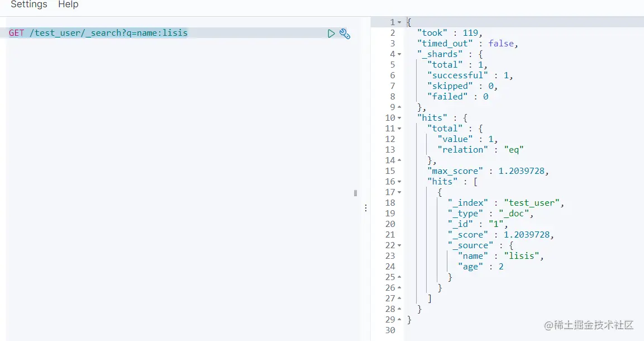
Task: Click the "timed_out" : false text
Action: (x=468, y=44)
